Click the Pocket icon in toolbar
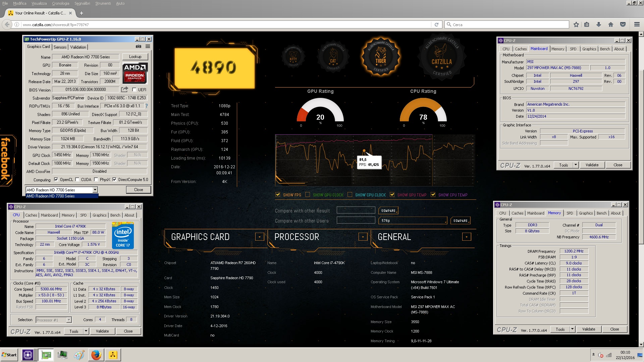The height and width of the screenshot is (362, 644). [x=623, y=24]
